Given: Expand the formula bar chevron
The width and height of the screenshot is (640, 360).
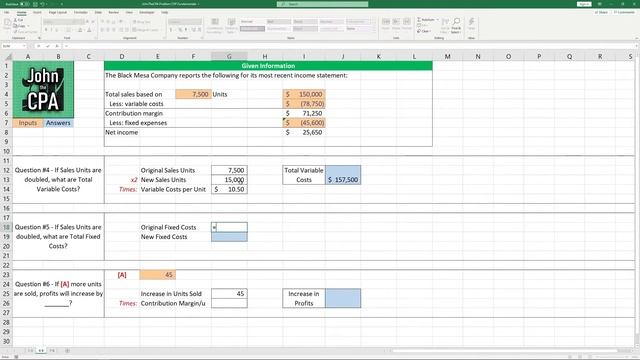Looking at the screenshot, I should [x=636, y=46].
